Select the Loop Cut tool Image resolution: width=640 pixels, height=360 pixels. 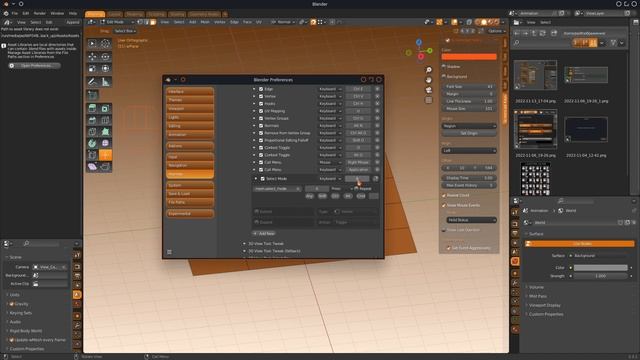[105, 120]
